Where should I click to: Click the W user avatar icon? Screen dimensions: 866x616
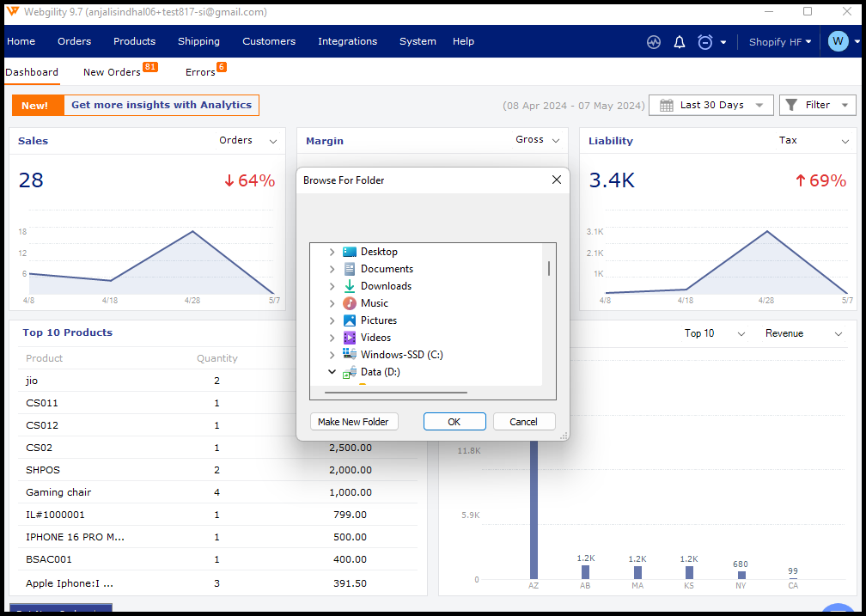click(x=838, y=41)
